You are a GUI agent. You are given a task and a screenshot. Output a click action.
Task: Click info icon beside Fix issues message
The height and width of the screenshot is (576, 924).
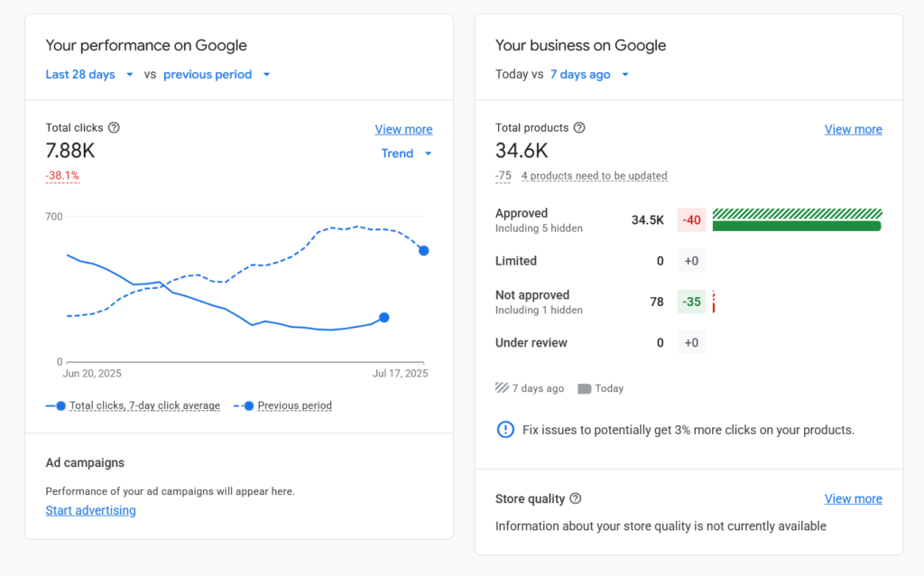pyautogui.click(x=506, y=430)
